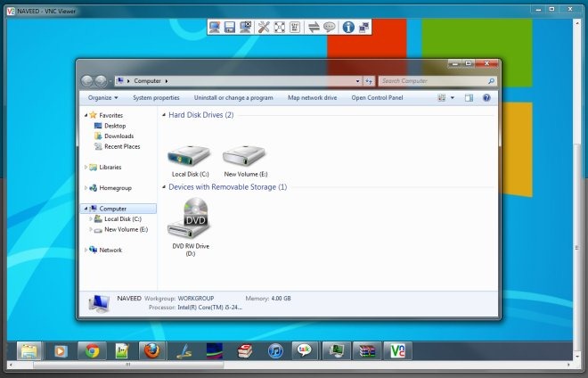Click Open Control Panel

pyautogui.click(x=377, y=97)
